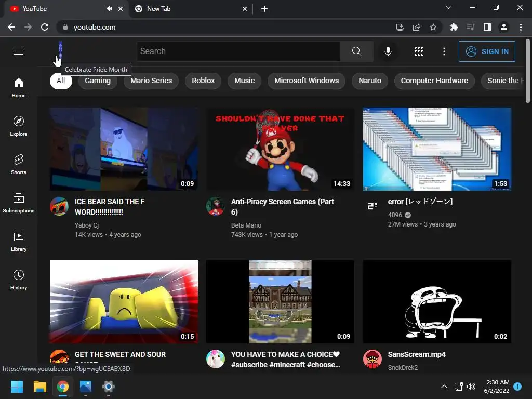Open ICE BEAR SAID THE F WORD title
Image resolution: width=532 pixels, height=399 pixels.
pyautogui.click(x=110, y=207)
